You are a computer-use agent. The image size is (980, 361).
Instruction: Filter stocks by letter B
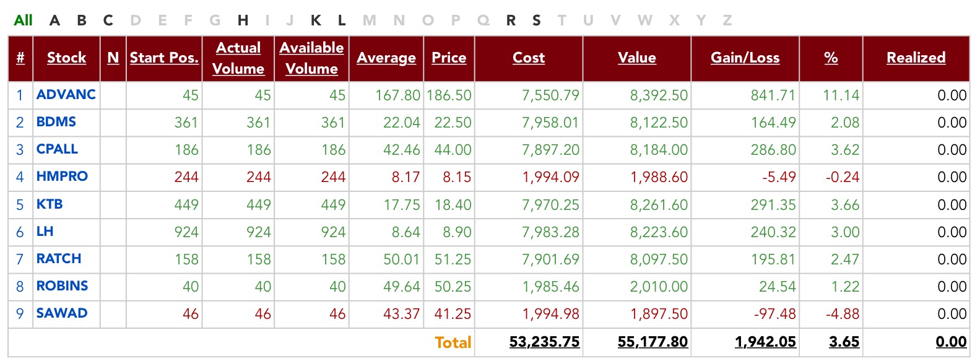(82, 20)
